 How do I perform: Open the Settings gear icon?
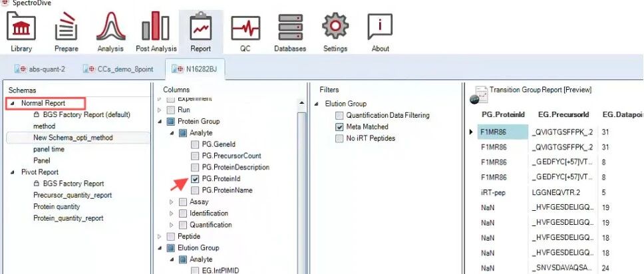(x=335, y=25)
